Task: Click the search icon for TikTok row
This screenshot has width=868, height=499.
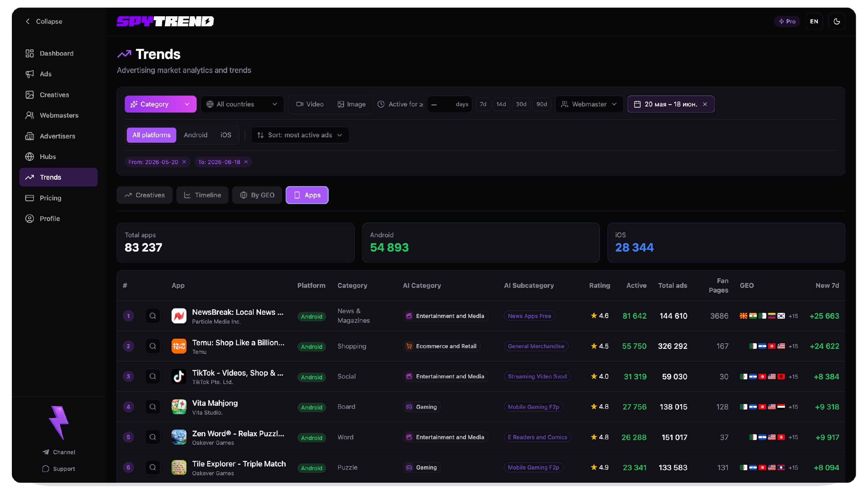Action: [153, 376]
